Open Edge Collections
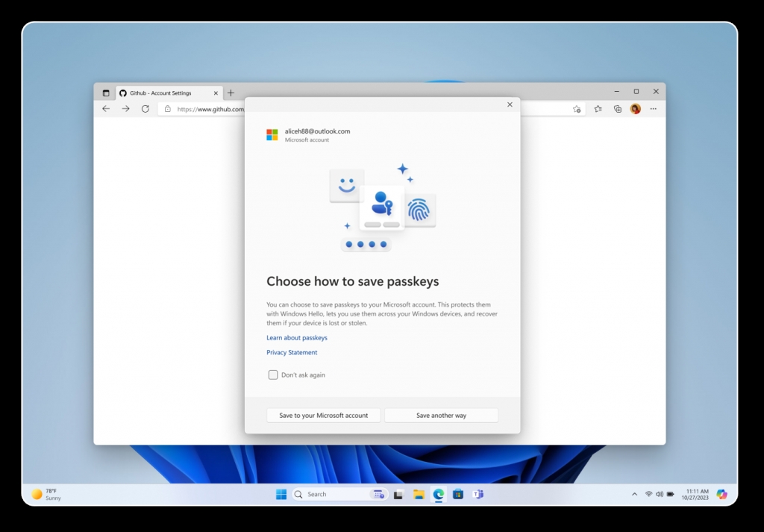The height and width of the screenshot is (532, 764). (x=617, y=109)
